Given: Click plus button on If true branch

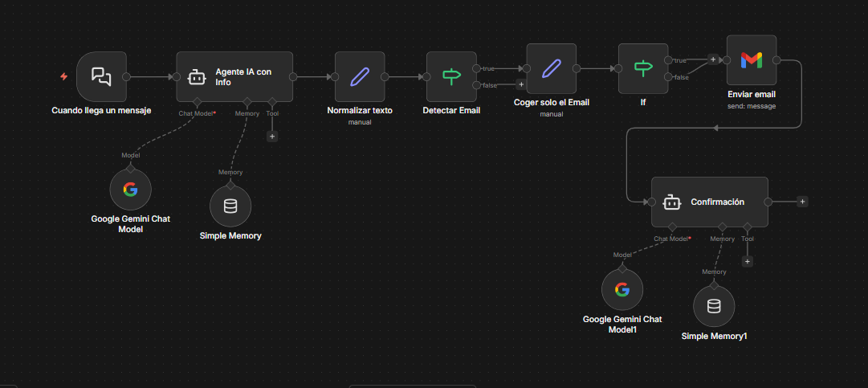Looking at the screenshot, I should [712, 59].
